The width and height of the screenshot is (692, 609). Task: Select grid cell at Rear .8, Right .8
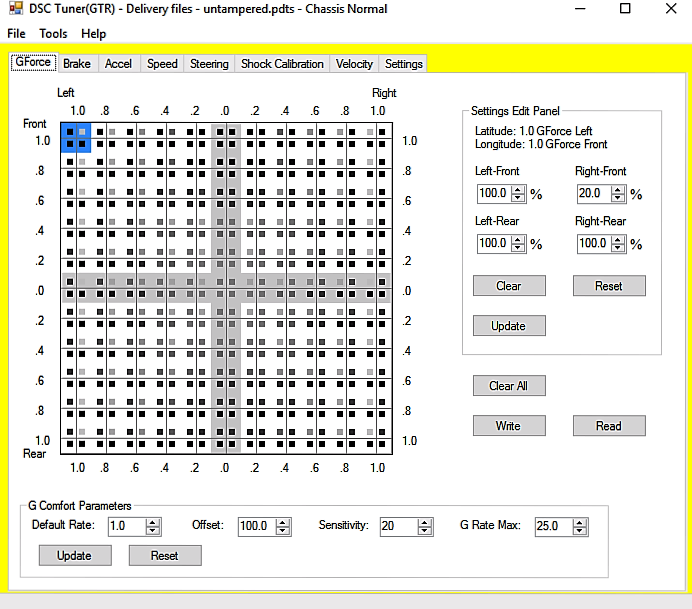point(346,408)
